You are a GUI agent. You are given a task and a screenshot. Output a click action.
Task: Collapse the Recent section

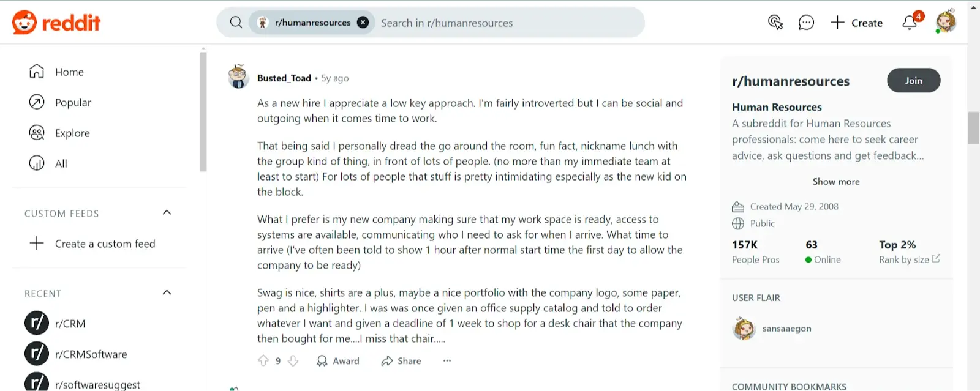point(167,292)
